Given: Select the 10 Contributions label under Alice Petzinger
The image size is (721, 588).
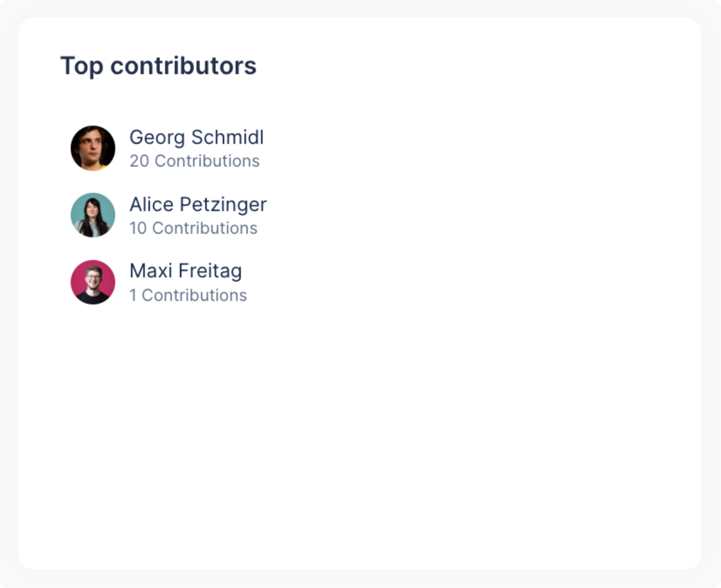Looking at the screenshot, I should [x=193, y=228].
